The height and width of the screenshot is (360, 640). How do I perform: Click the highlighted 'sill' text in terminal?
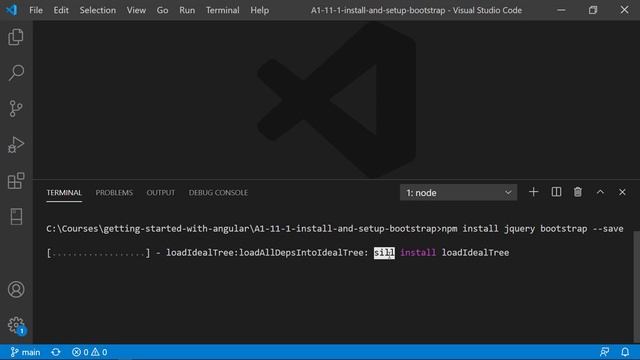[384, 253]
